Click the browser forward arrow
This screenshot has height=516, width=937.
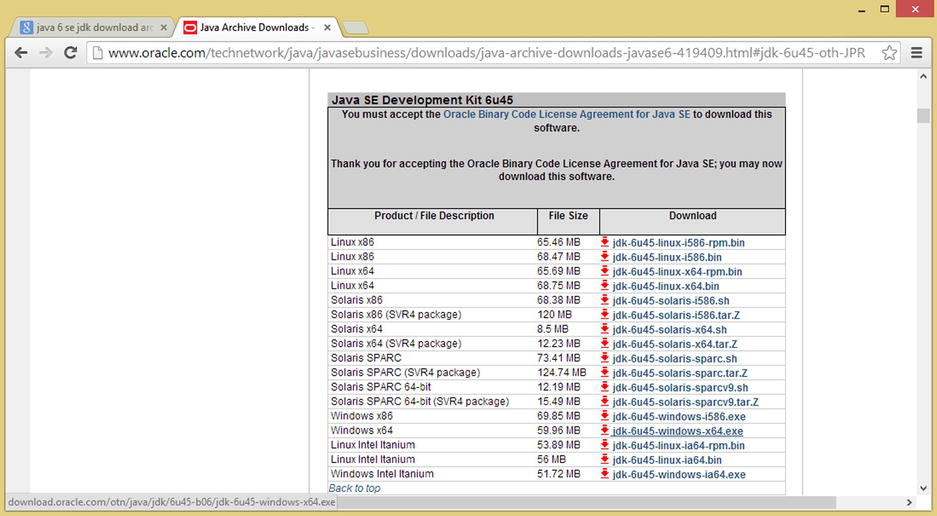pyautogui.click(x=45, y=53)
